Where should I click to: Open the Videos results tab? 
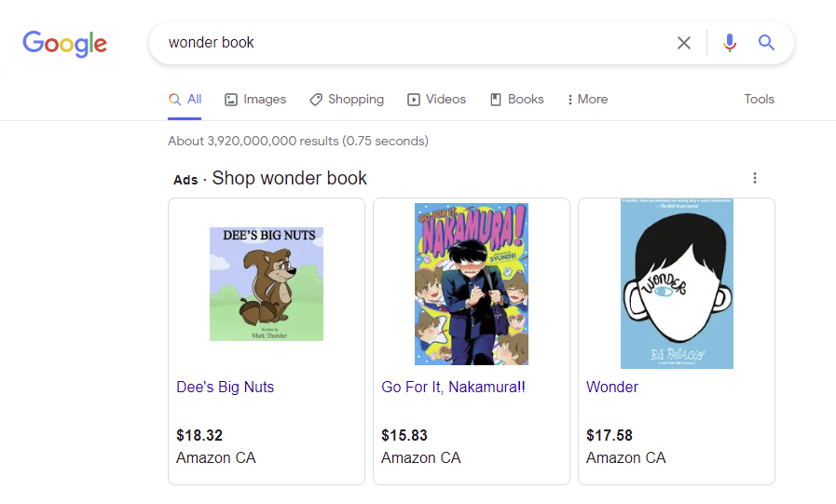436,100
